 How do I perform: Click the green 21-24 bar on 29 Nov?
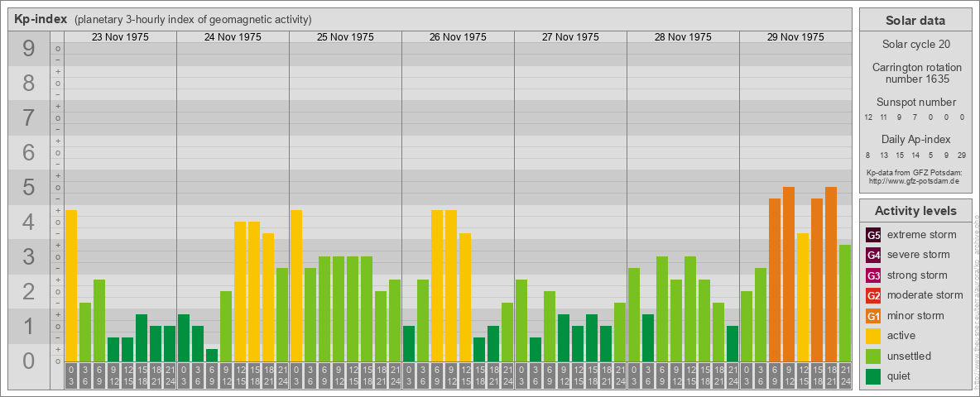click(844, 304)
